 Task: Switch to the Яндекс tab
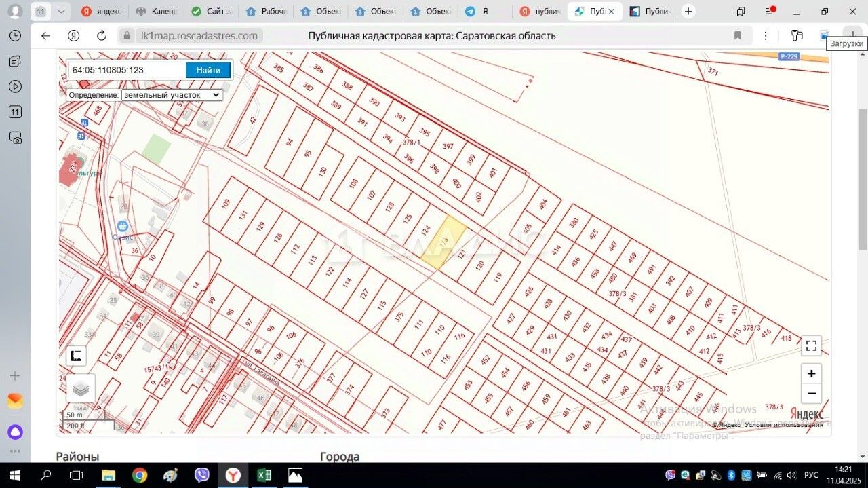(102, 12)
